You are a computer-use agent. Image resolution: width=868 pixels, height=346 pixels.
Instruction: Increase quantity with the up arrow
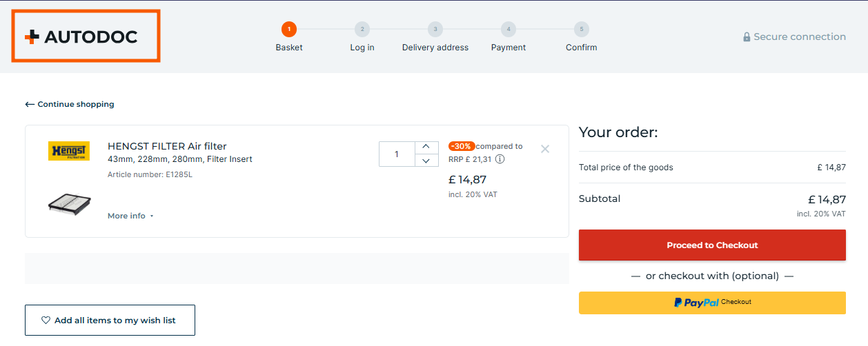click(426, 147)
